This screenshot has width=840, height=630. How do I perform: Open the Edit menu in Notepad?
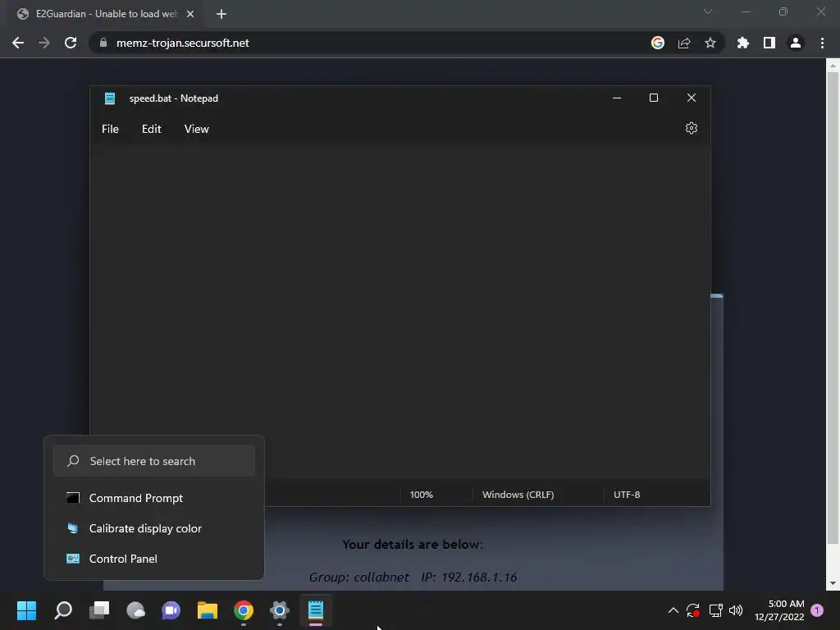coord(151,129)
